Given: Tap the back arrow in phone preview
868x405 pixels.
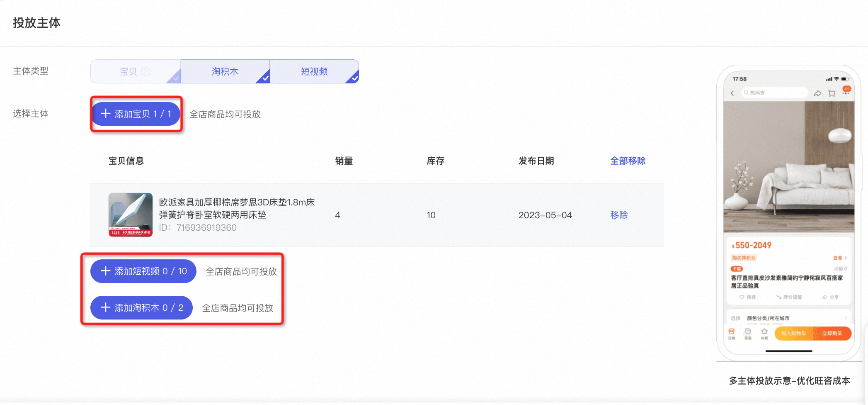Looking at the screenshot, I should pyautogui.click(x=732, y=93).
